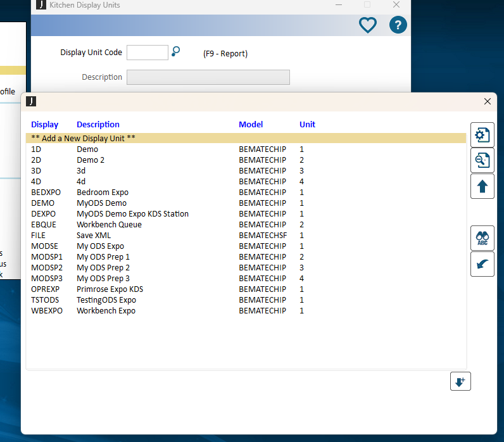Click the document search zoom icon
This screenshot has height=442, width=504.
click(x=482, y=160)
